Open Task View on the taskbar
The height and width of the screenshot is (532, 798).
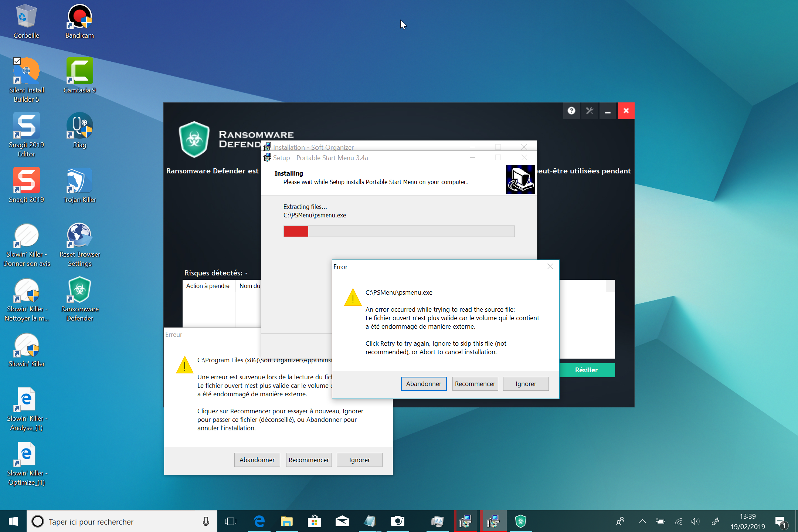[231, 521]
